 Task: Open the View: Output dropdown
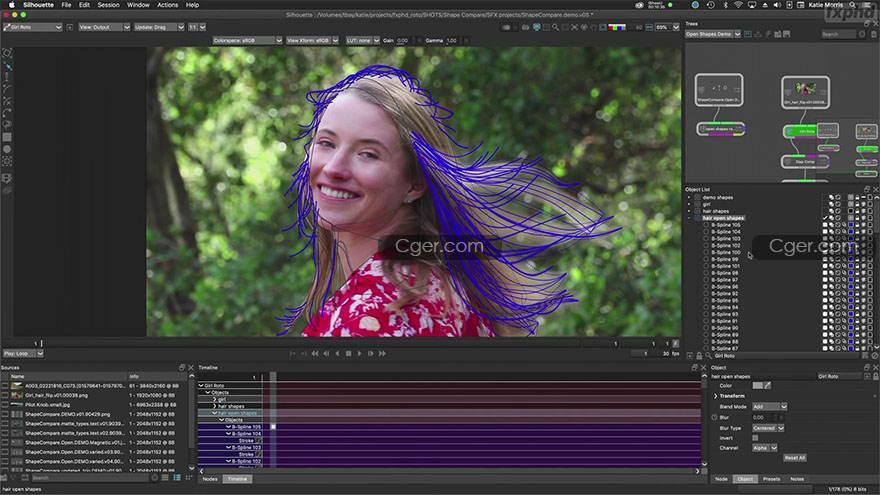pyautogui.click(x=104, y=27)
